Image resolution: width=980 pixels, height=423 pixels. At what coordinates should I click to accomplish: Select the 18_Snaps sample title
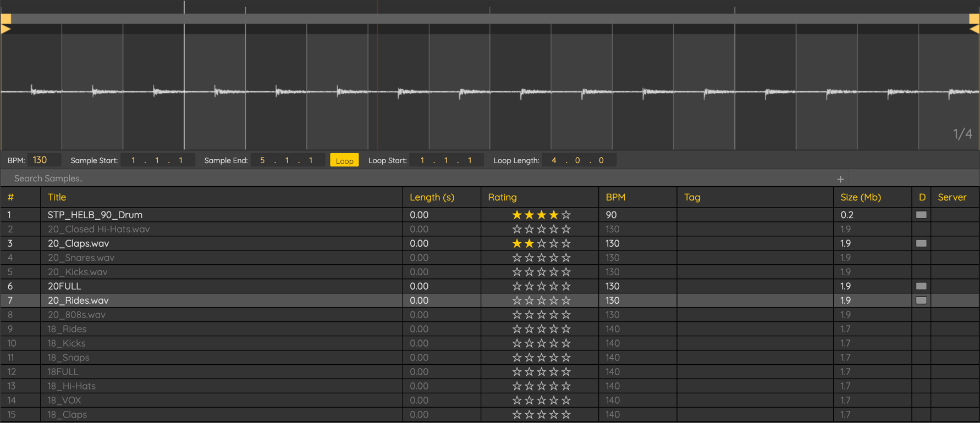tap(68, 358)
